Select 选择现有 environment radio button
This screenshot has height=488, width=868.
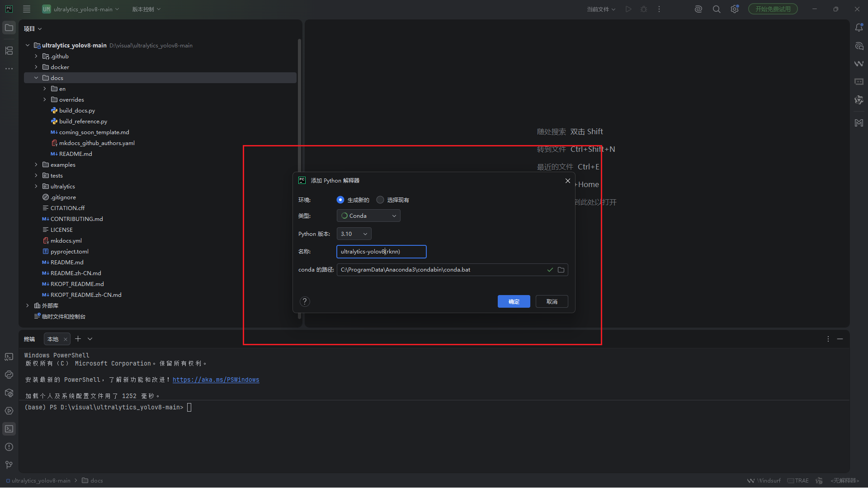tap(380, 200)
